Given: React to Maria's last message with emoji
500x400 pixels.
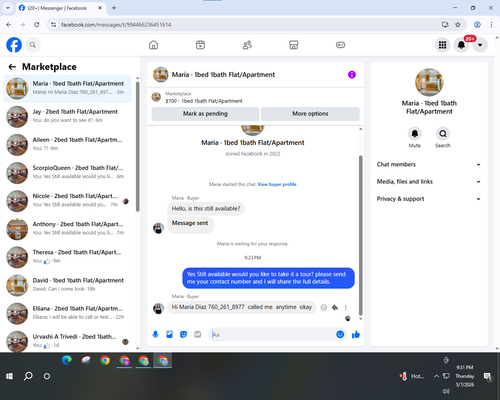Looking at the screenshot, I should click(324, 307).
